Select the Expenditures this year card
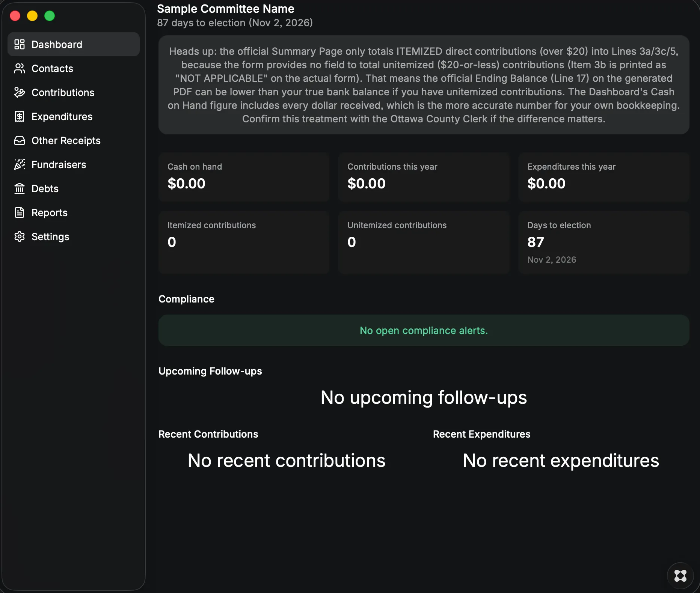700x593 pixels. coord(604,177)
